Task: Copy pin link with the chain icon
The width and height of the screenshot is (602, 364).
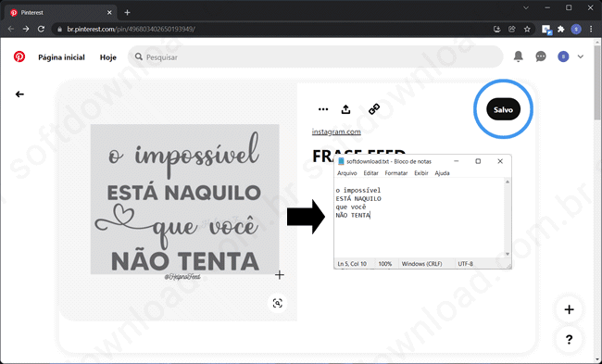Action: 374,109
